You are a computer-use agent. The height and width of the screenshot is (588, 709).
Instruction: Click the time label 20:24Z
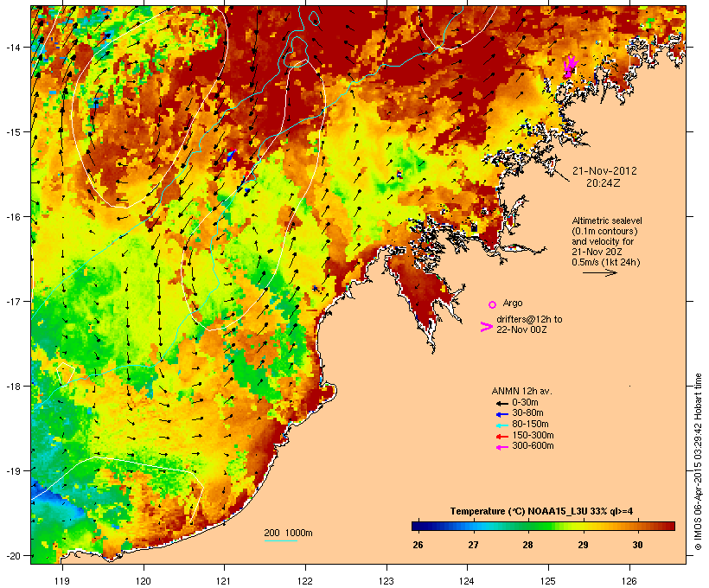(x=604, y=182)
